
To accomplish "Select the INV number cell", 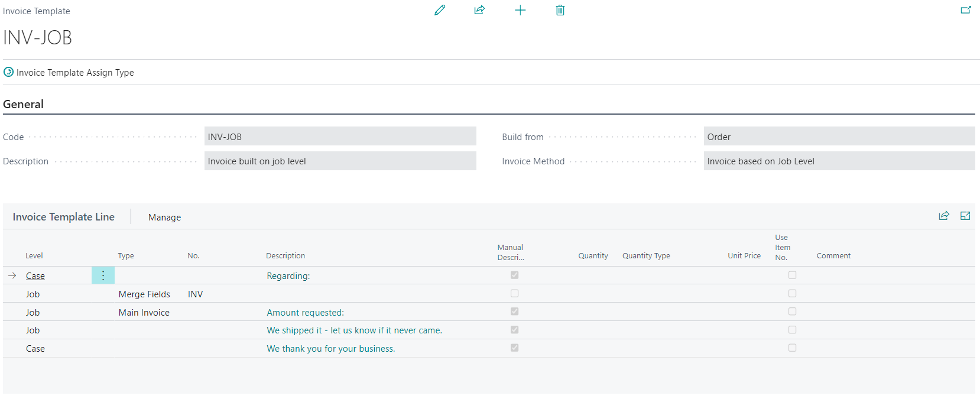I will (x=196, y=294).
